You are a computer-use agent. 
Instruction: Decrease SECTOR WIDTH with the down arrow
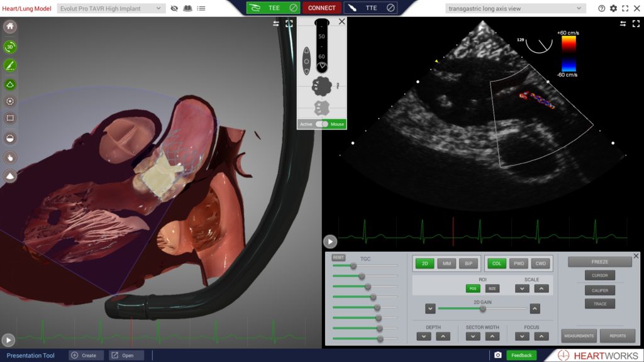(x=473, y=337)
